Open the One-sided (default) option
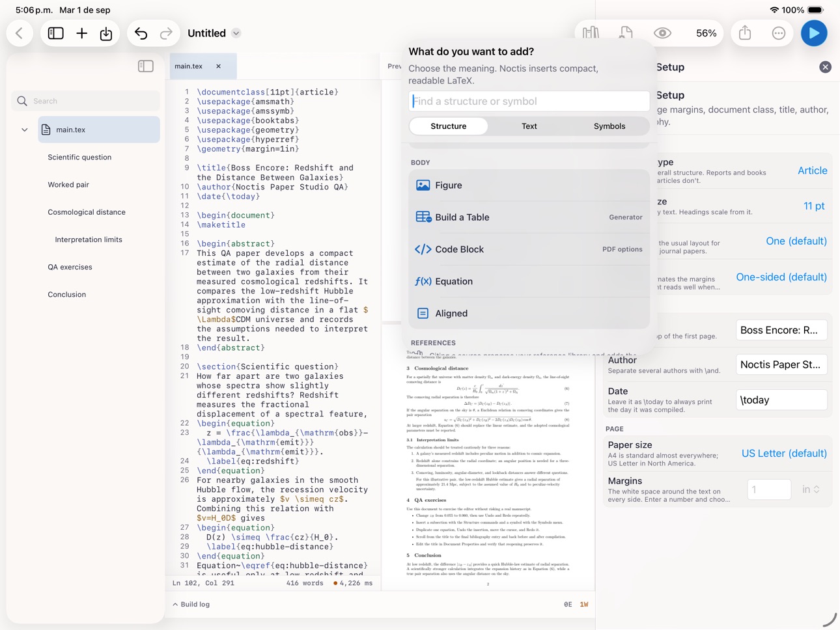The width and height of the screenshot is (840, 630). [x=781, y=277]
